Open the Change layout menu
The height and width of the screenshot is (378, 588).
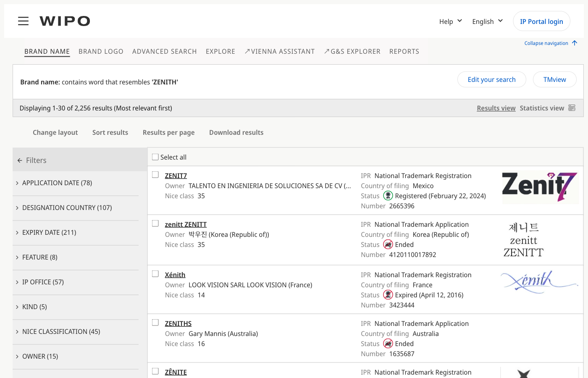[55, 132]
